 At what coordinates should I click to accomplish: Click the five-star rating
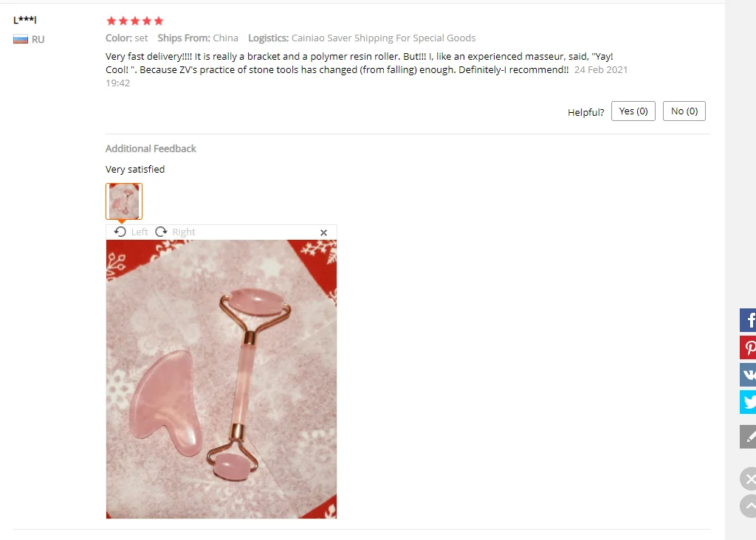pos(135,21)
